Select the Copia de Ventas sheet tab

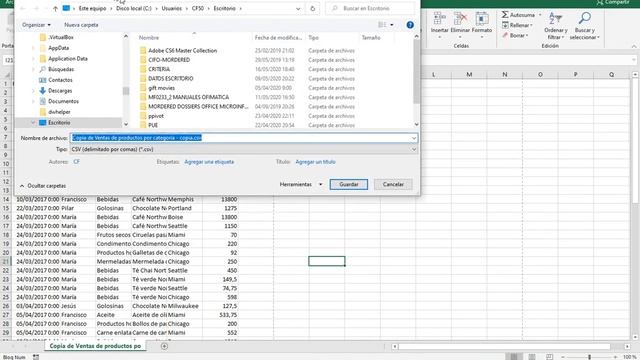pos(95,346)
